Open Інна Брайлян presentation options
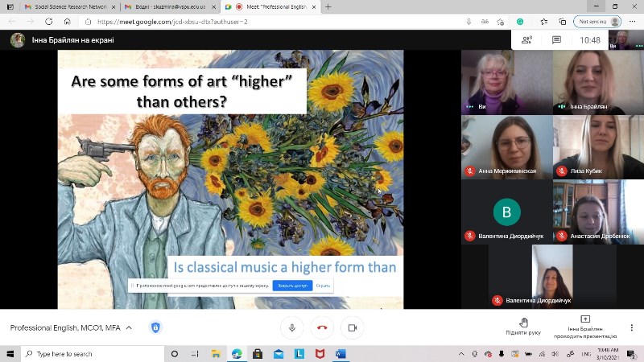This screenshot has width=644, height=362. 585,327
